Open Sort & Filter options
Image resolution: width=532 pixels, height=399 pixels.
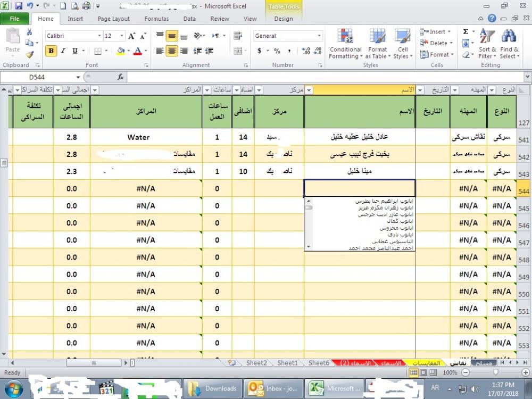click(x=487, y=44)
